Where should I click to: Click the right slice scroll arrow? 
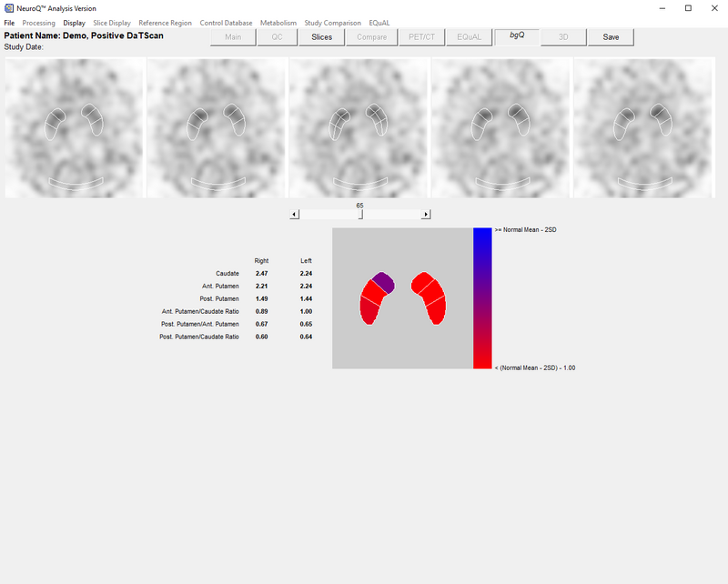click(x=425, y=212)
